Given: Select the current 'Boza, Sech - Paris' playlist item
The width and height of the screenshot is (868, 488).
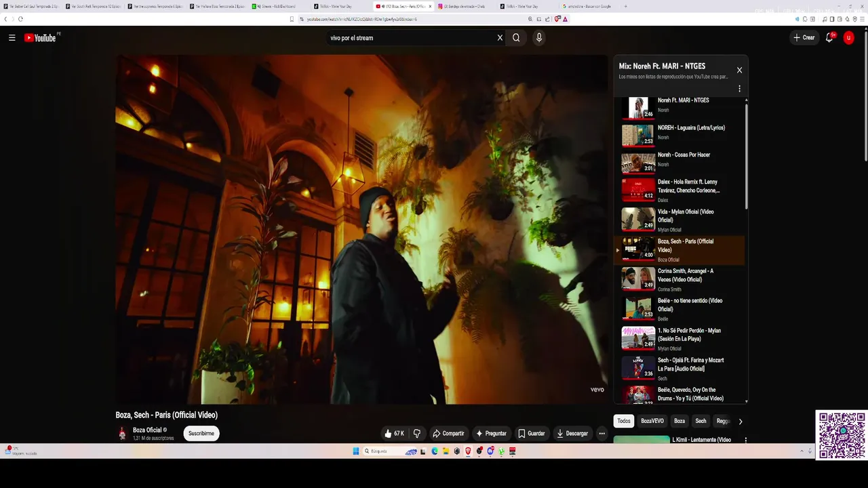Looking at the screenshot, I should (x=678, y=249).
